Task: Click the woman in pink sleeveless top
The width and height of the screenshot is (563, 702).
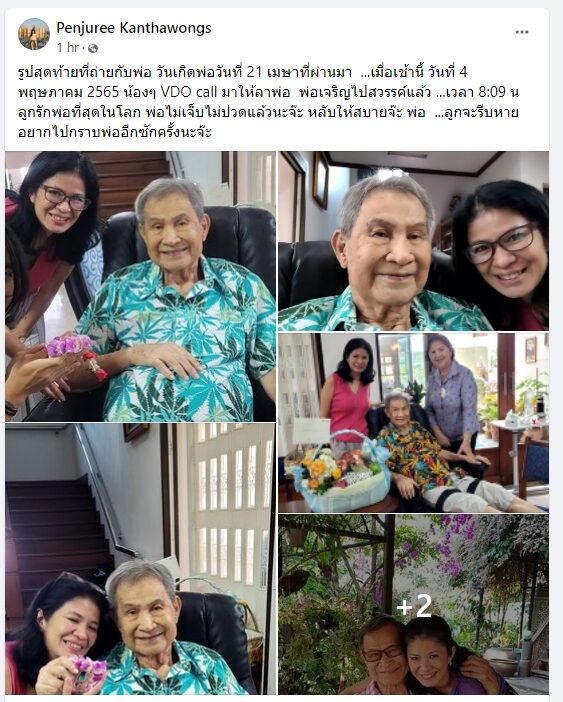Action: [350, 389]
